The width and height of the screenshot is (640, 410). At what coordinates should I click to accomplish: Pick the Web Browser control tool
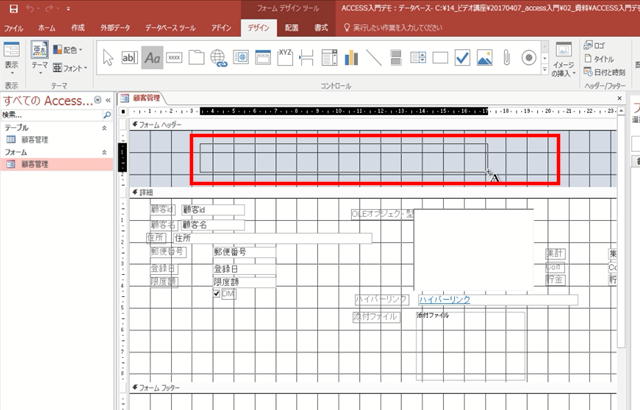coord(241,58)
